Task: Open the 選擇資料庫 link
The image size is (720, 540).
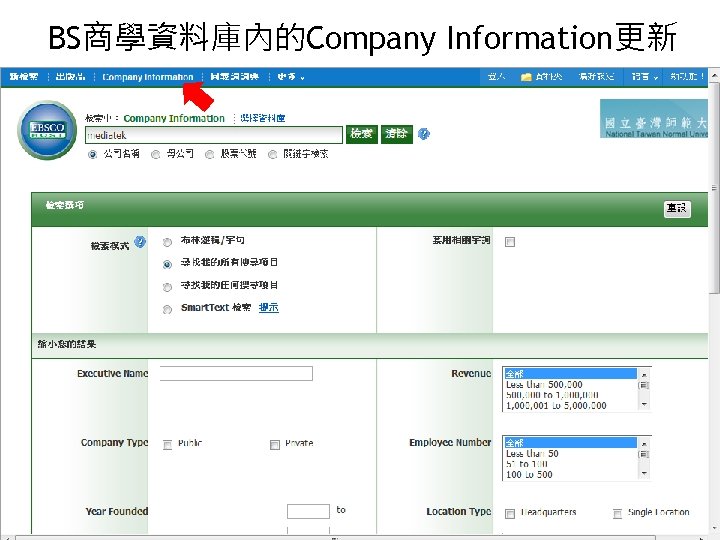Action: [262, 118]
